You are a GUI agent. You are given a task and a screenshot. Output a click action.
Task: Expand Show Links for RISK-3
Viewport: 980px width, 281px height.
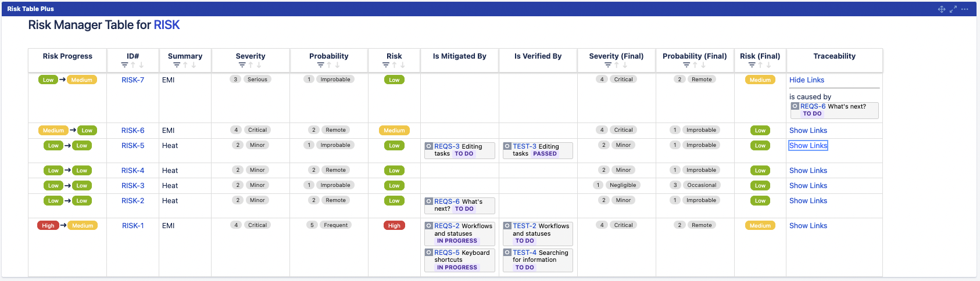(x=808, y=186)
